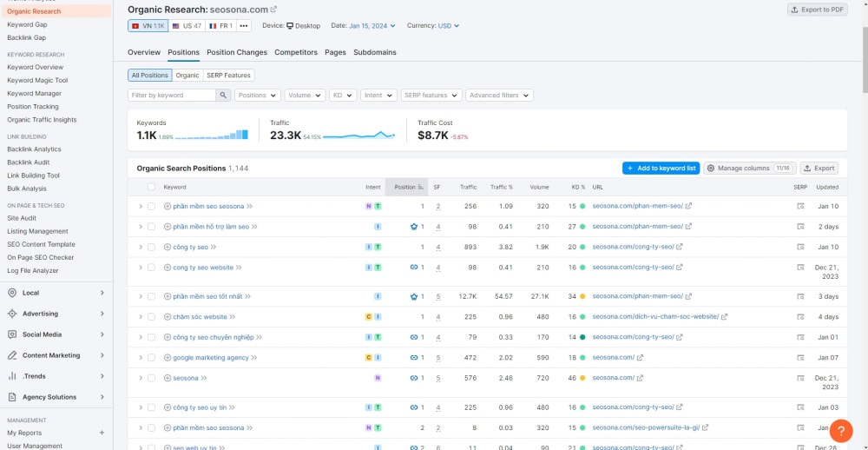This screenshot has width=868, height=450.
Task: Click double-arrow next to chăm sóc website
Action: point(233,317)
